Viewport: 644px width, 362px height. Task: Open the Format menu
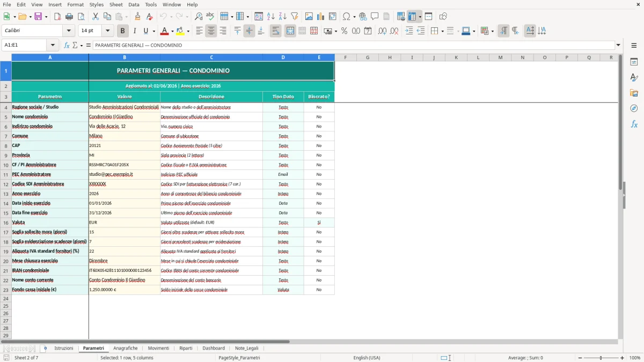[x=75, y=4]
